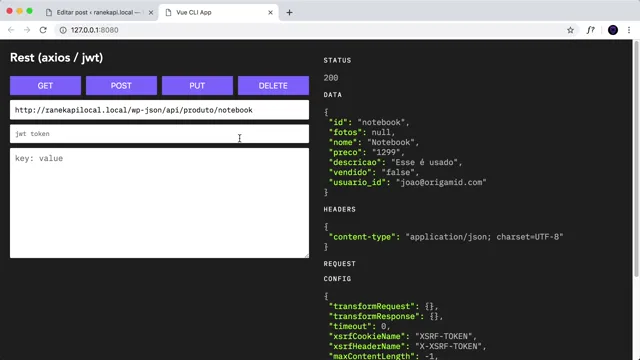Select the "xsrfCookieName" config line
640x360 pixels.
(x=403, y=336)
